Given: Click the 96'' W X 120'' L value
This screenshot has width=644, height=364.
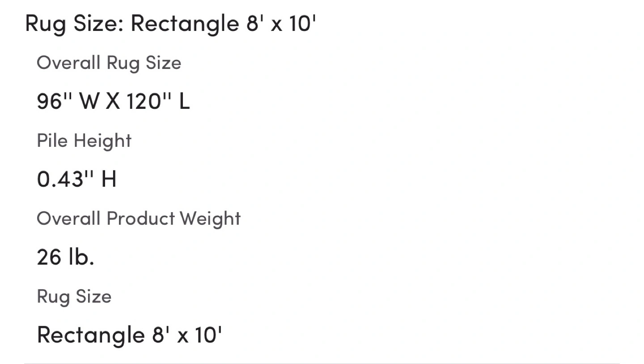Looking at the screenshot, I should [113, 102].
